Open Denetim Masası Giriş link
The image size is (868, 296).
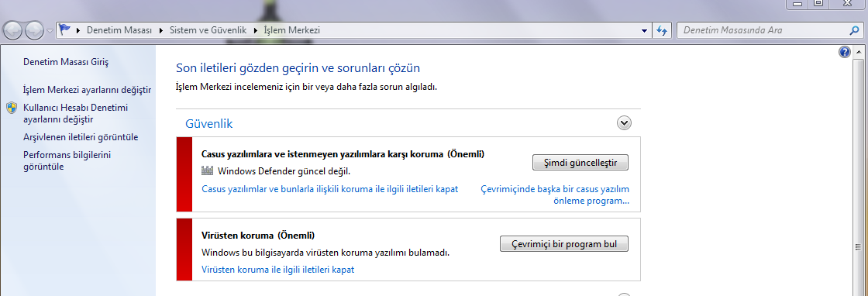66,61
